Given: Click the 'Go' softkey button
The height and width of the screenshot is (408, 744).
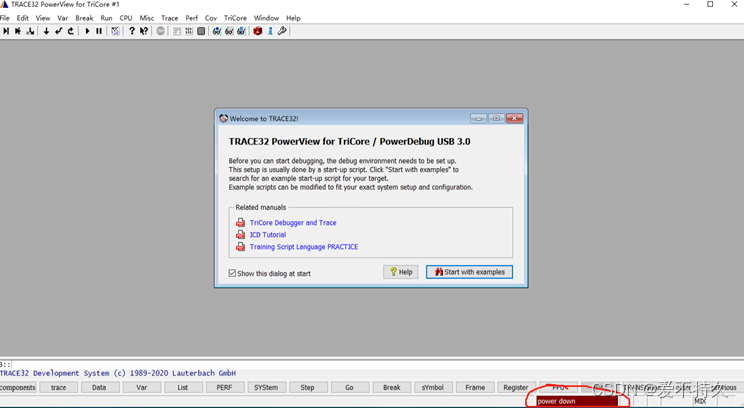Looking at the screenshot, I should coord(349,388).
